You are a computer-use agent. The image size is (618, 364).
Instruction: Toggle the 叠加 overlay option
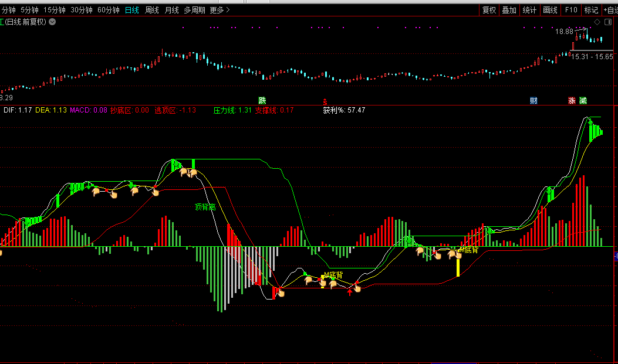pos(509,10)
